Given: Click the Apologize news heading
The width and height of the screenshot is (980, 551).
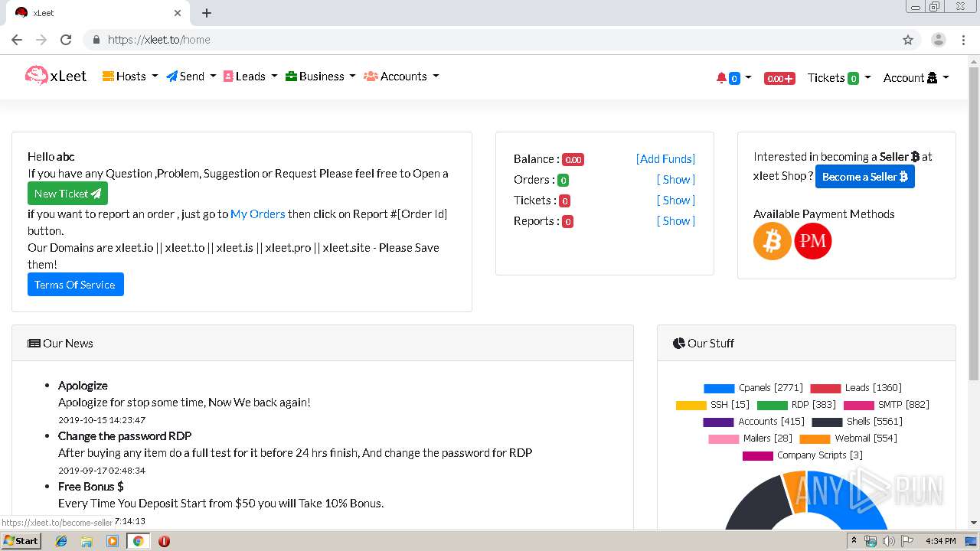Looking at the screenshot, I should click(x=83, y=386).
